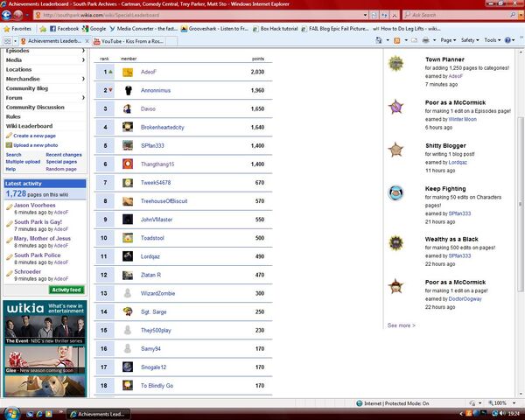
Task: Click the pencil icon beside Create a new page
Action: (x=9, y=136)
